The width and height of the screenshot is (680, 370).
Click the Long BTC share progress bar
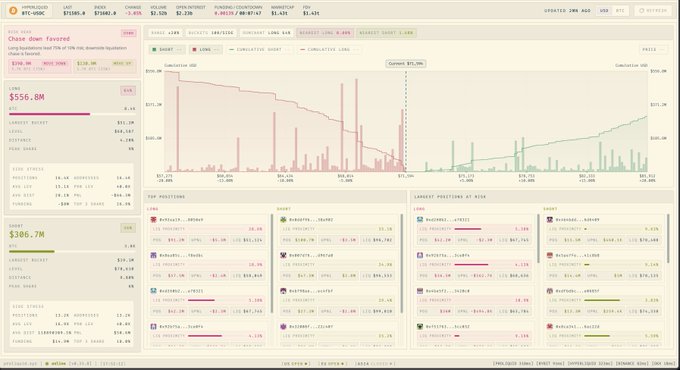pyautogui.click(x=72, y=114)
